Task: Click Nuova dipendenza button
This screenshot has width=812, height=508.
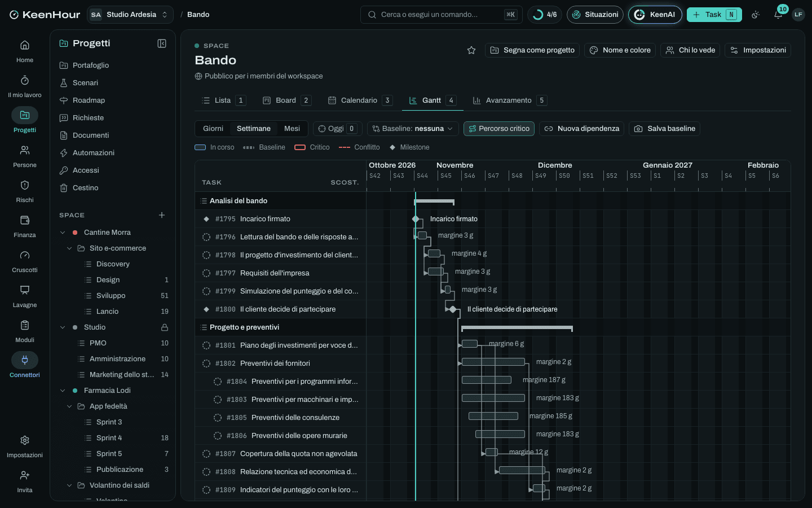Action: coord(581,129)
